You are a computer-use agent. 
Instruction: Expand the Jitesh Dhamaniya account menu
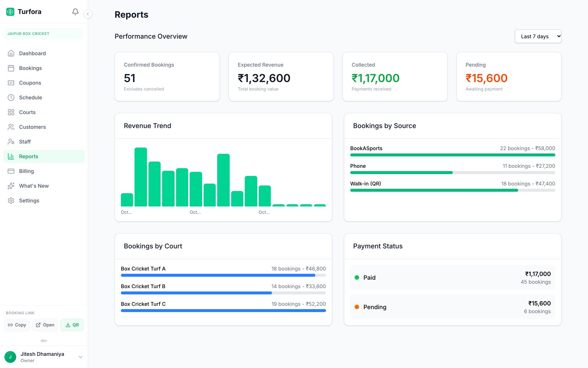tap(44, 357)
